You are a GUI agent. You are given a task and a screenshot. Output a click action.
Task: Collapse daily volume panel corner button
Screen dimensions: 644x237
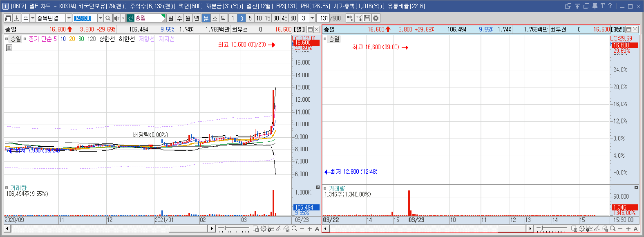(x=318, y=187)
